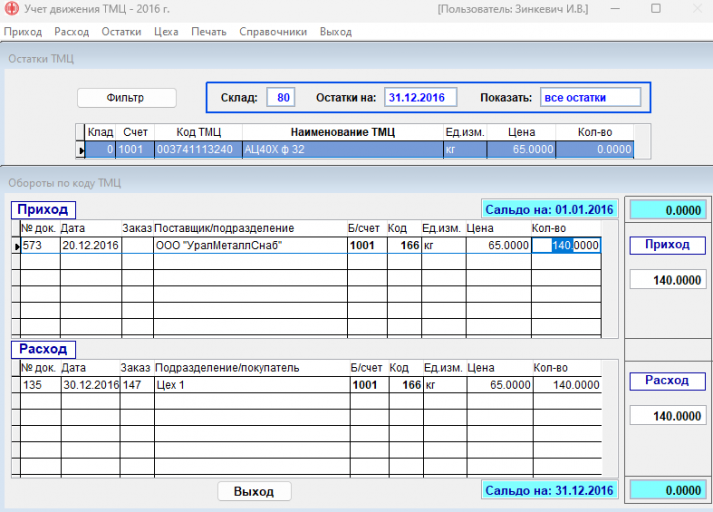Click the Ед.изм. header in the top table

tap(465, 132)
